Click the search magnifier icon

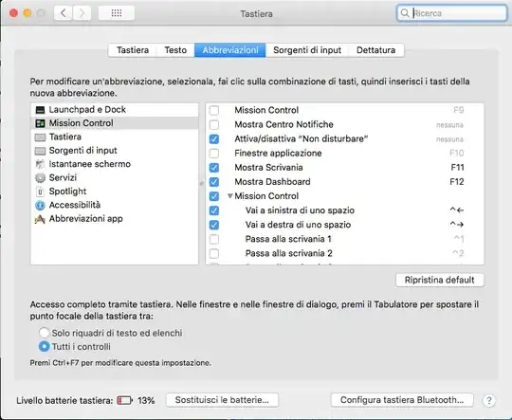[405, 13]
